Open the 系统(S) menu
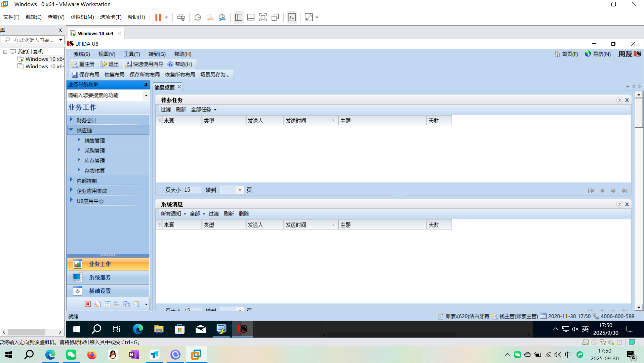This screenshot has width=644, height=363. click(82, 54)
